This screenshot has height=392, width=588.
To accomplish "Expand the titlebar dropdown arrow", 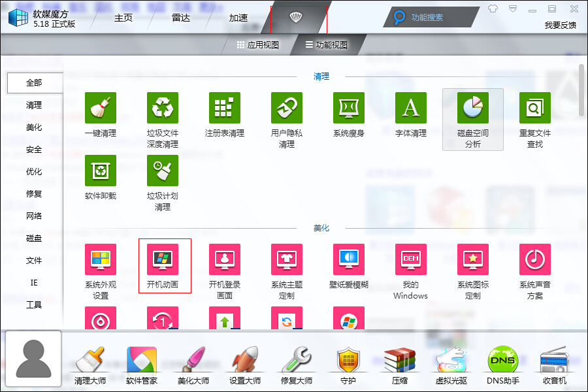I will pos(511,8).
